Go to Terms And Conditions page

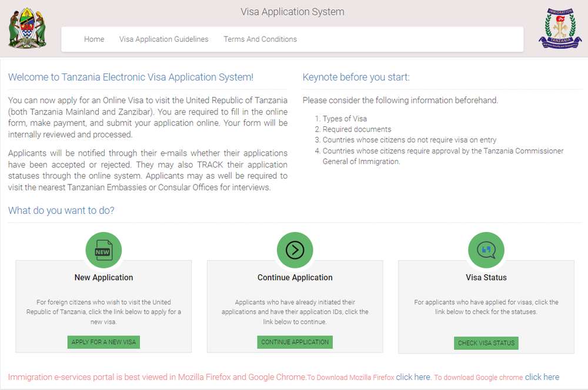260,39
